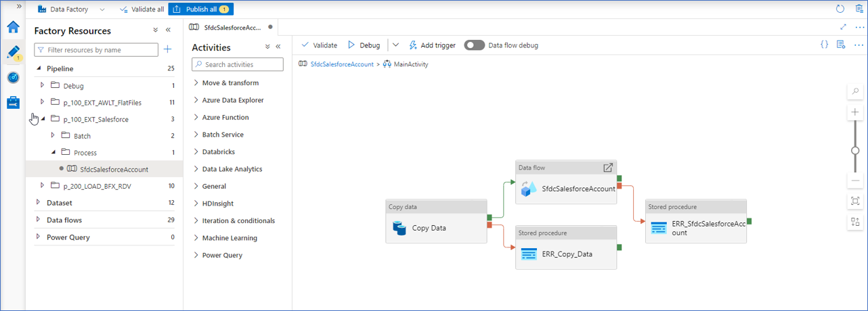This screenshot has height=311, width=868.
Task: Open the canvas more options ellipsis
Action: pos(859,45)
